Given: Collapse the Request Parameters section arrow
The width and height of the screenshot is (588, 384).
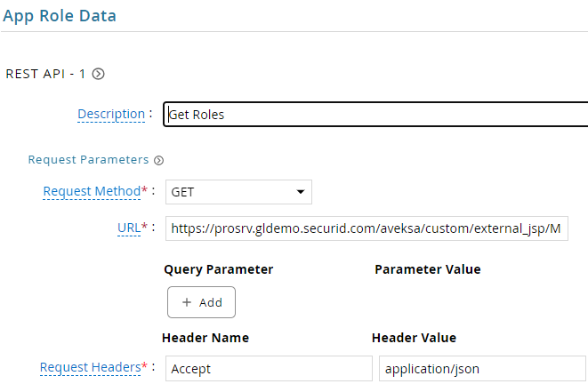Looking at the screenshot, I should tap(159, 160).
